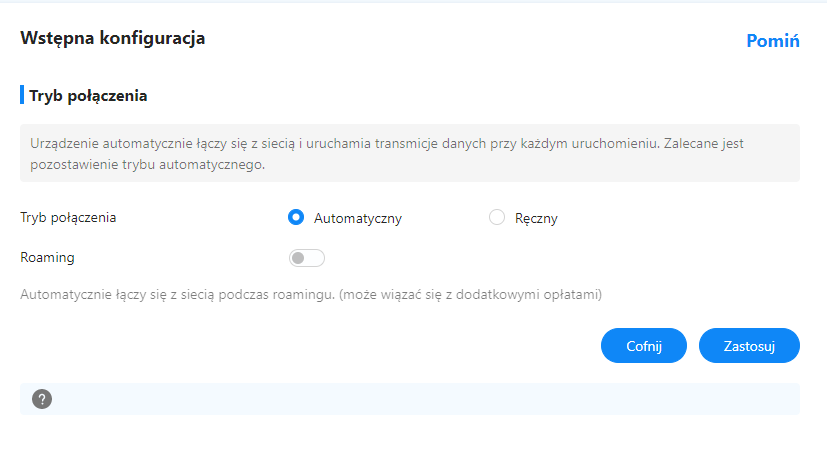Click the Ręczny option label text
The height and width of the screenshot is (457, 827).
pyautogui.click(x=536, y=218)
